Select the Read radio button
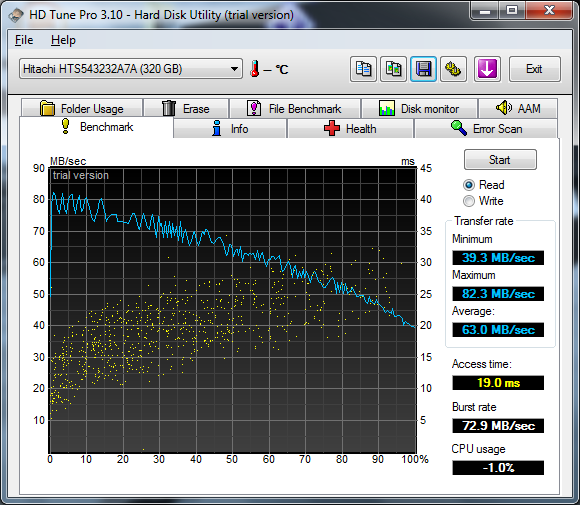Viewport: 580px width, 505px height. (x=469, y=185)
